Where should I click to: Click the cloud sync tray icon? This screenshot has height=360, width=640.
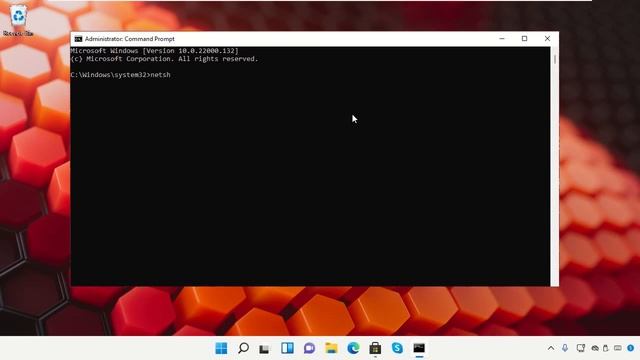595,349
